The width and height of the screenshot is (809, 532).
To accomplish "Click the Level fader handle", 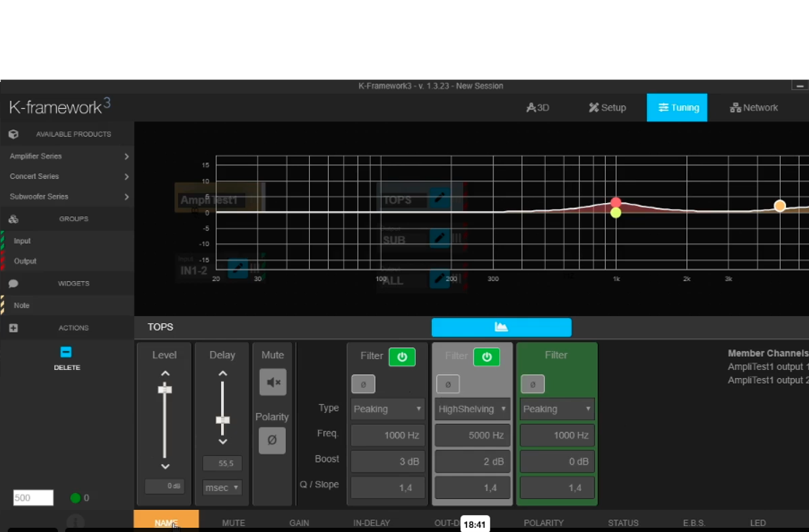I will pyautogui.click(x=165, y=389).
